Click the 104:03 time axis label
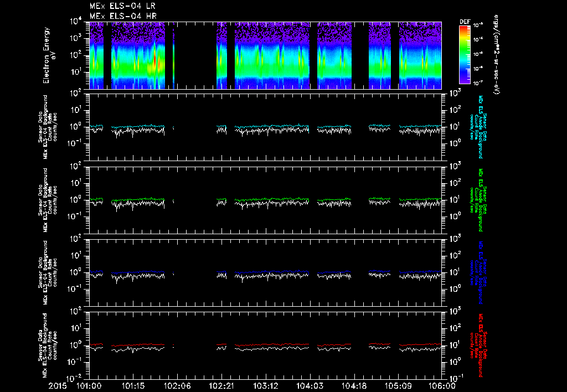Screen dimensions: 567x392 [310, 385]
